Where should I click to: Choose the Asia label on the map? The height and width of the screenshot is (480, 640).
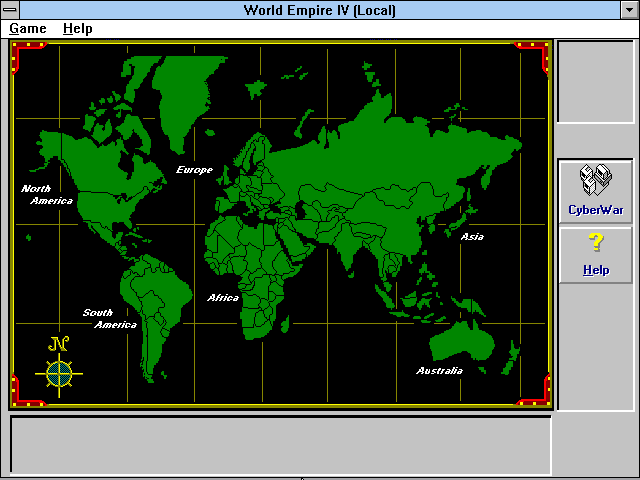click(472, 237)
